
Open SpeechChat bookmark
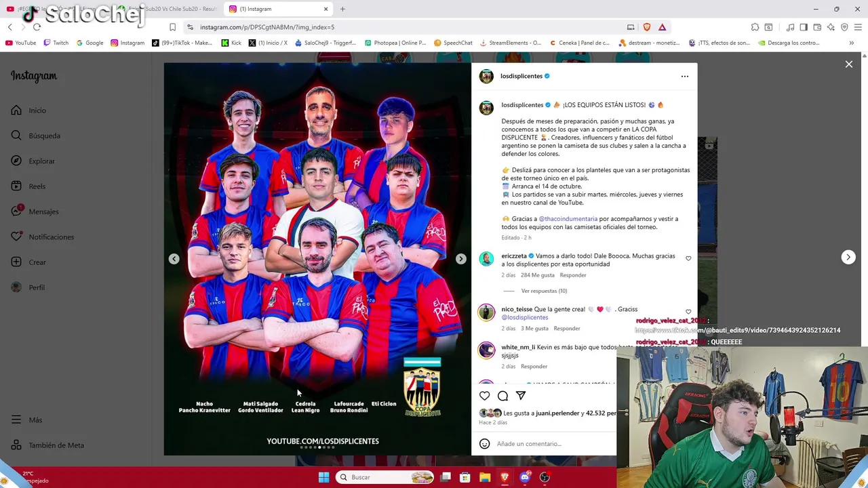click(453, 43)
